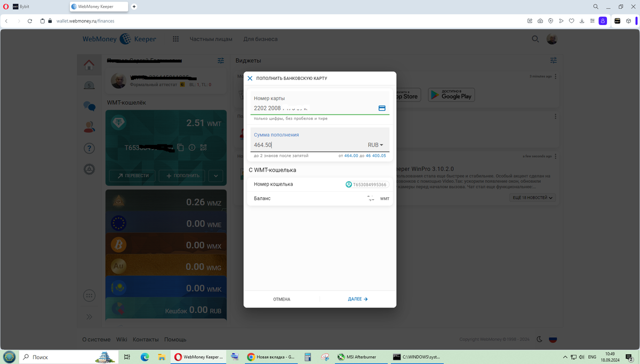The width and height of the screenshot is (640, 364).
Task: Add page to bookmarks heart icon
Action: coord(571,21)
